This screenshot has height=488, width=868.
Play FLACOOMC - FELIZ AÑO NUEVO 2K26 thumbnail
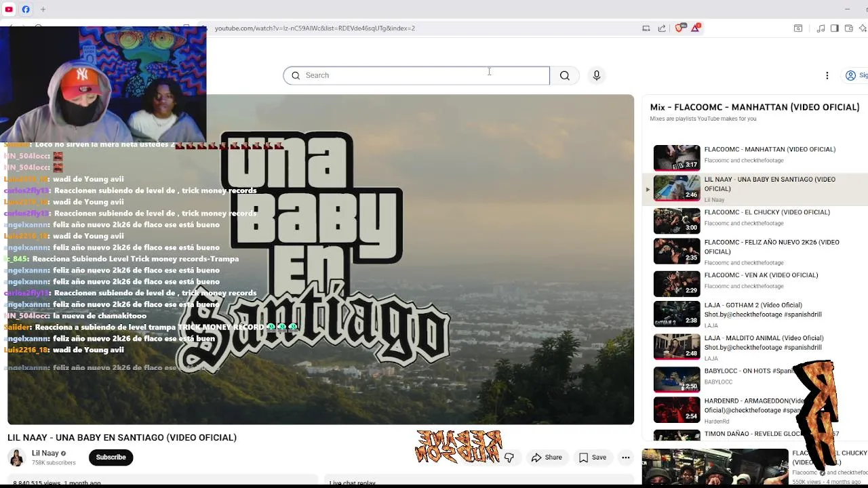(x=677, y=251)
